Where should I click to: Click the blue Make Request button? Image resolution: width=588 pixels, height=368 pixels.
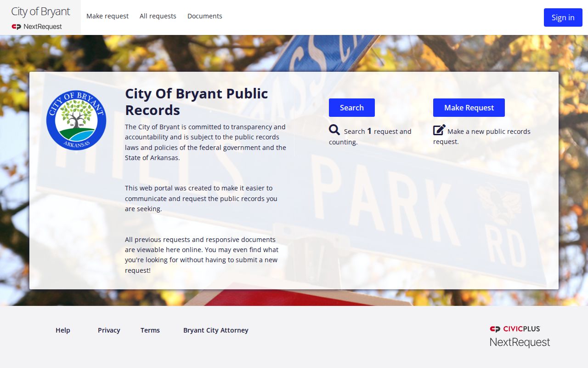pyautogui.click(x=469, y=108)
